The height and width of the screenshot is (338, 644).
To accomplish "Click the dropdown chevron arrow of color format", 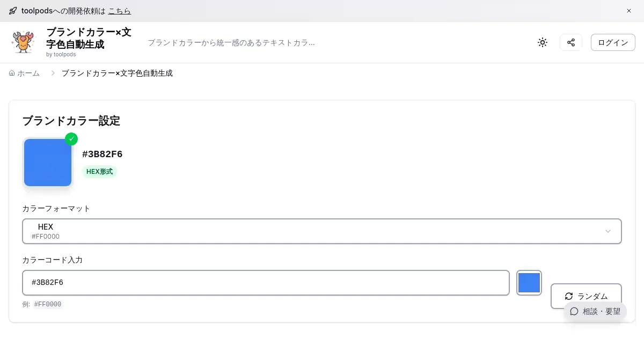I will coord(608,231).
